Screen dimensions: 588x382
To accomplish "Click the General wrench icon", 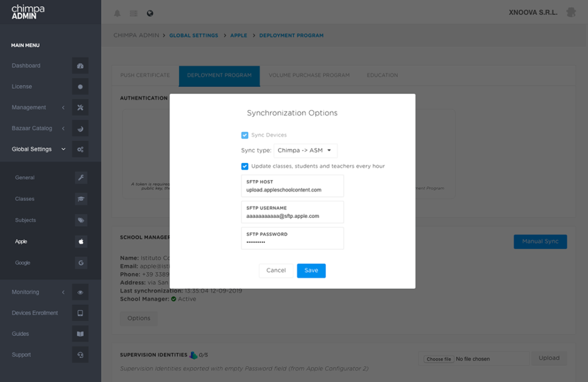I will coord(81,177).
